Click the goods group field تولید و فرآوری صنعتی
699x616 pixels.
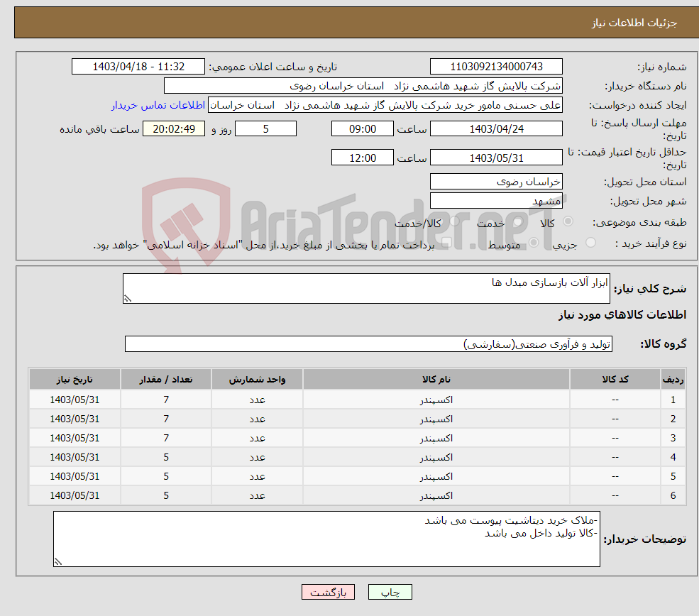click(369, 343)
